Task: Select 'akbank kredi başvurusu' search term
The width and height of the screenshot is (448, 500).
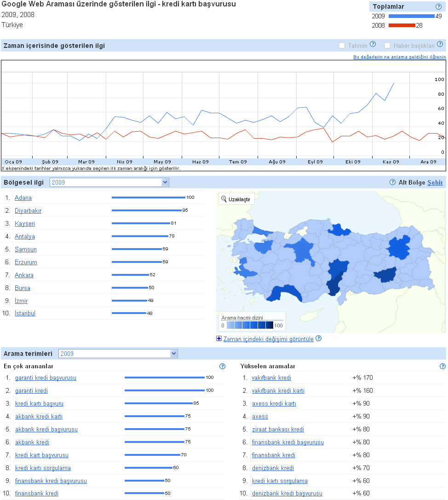Action: pos(46,429)
